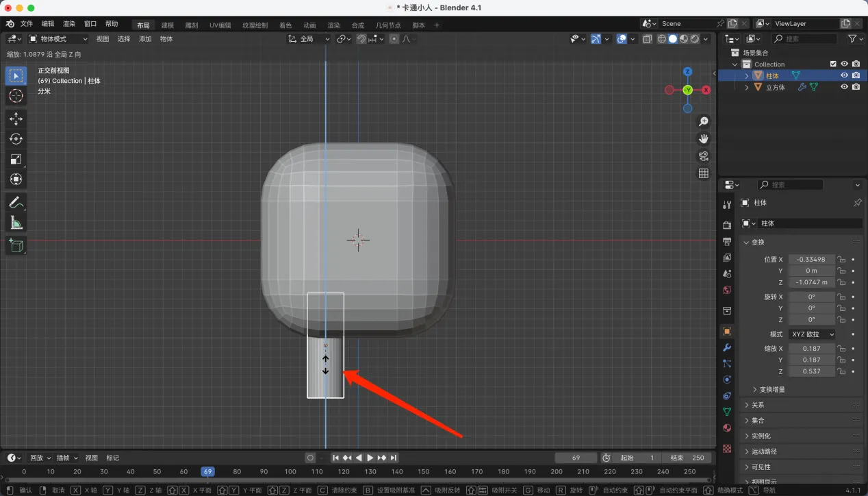The image size is (868, 496).
Task: Open the 物体模式 mode dropdown
Action: (x=58, y=39)
